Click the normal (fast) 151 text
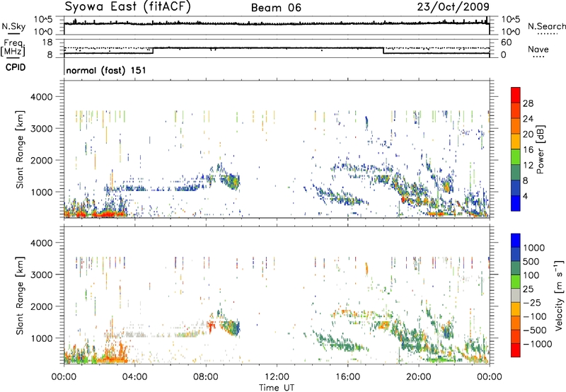 (x=106, y=70)
